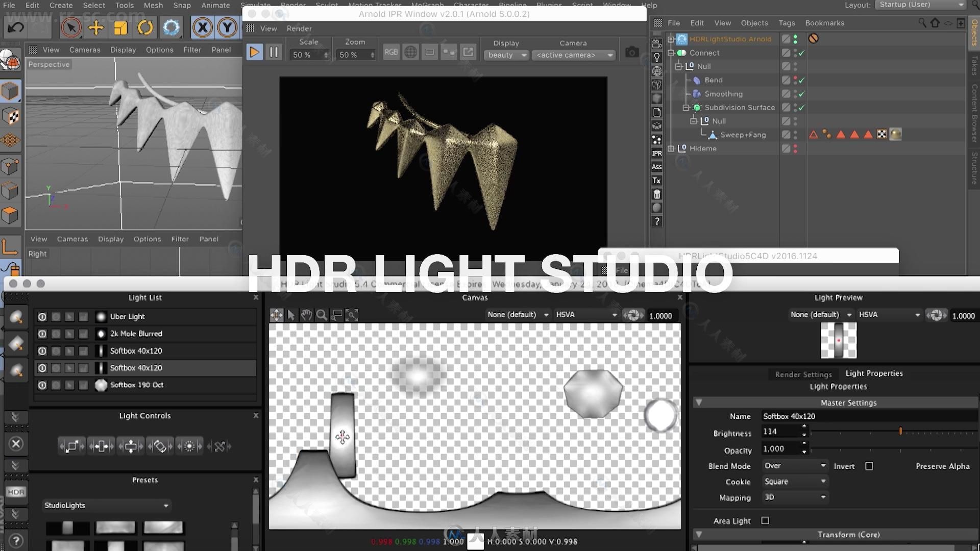Open the Mesh menu in the menu bar
The width and height of the screenshot is (980, 551).
[x=153, y=5]
